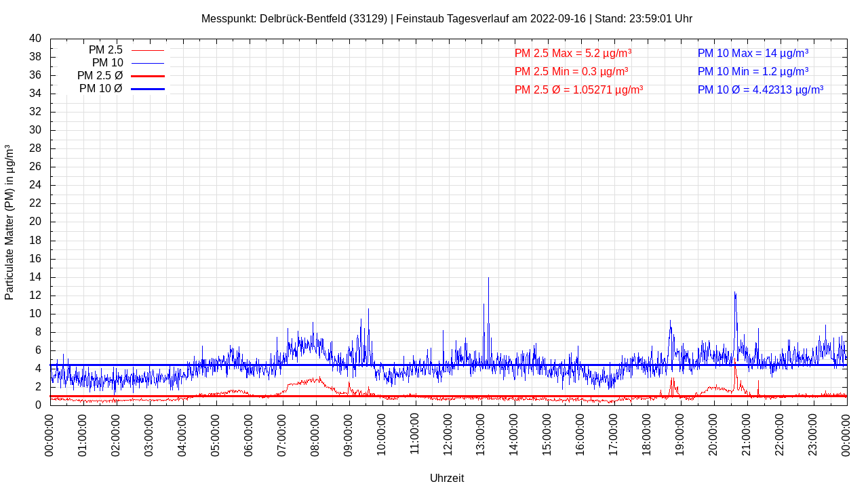Click the PM 10 legend label
The width and height of the screenshot is (868, 488).
pyautogui.click(x=107, y=63)
